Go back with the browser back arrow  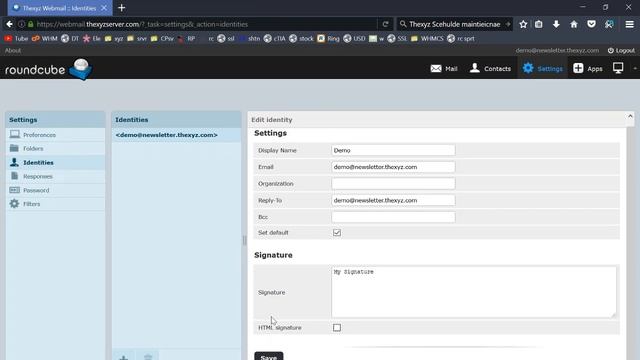pyautogui.click(x=9, y=24)
